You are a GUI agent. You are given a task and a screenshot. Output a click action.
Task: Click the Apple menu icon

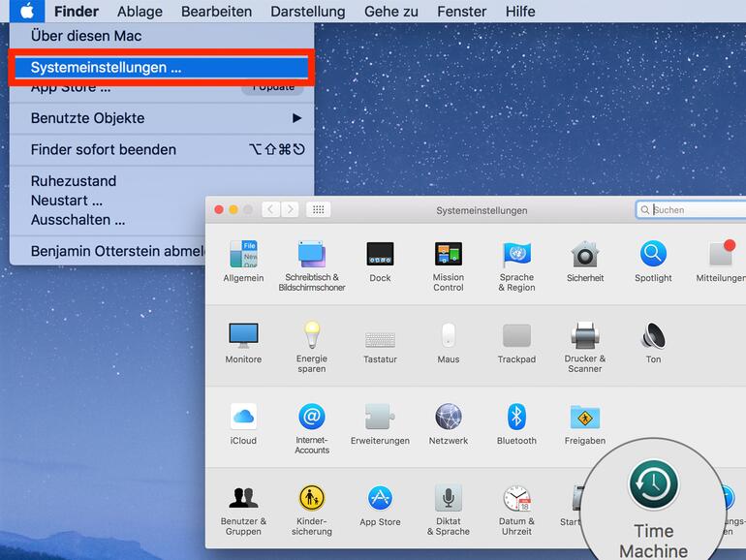(x=27, y=11)
